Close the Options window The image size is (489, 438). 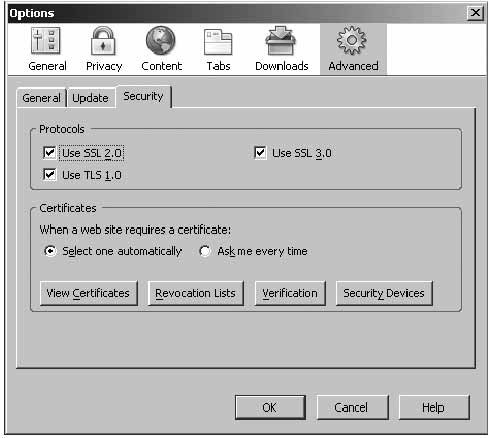tap(475, 13)
